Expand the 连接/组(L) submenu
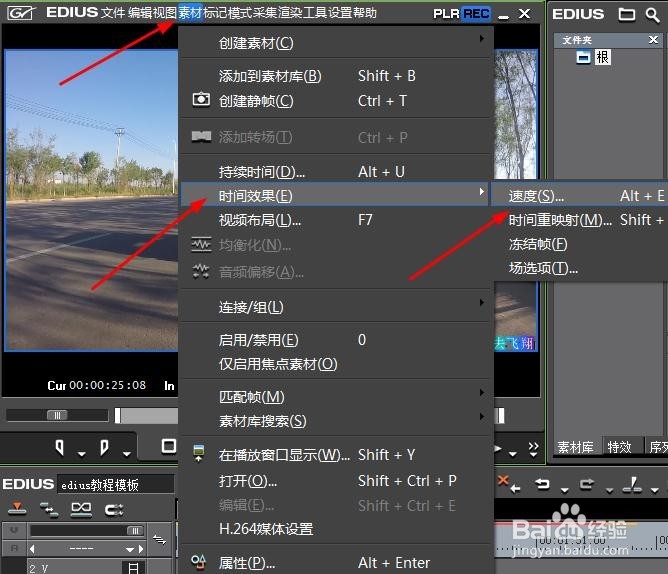The width and height of the screenshot is (668, 574). coord(336,307)
